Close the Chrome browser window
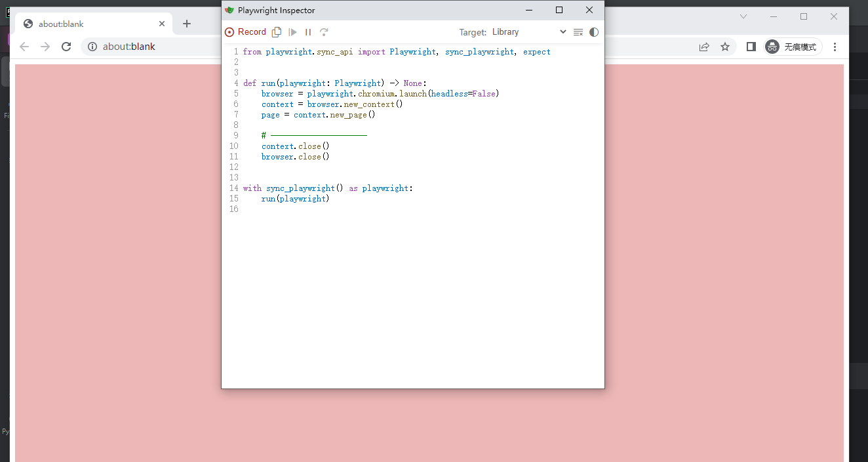Viewport: 868px width, 462px height. coord(834,16)
